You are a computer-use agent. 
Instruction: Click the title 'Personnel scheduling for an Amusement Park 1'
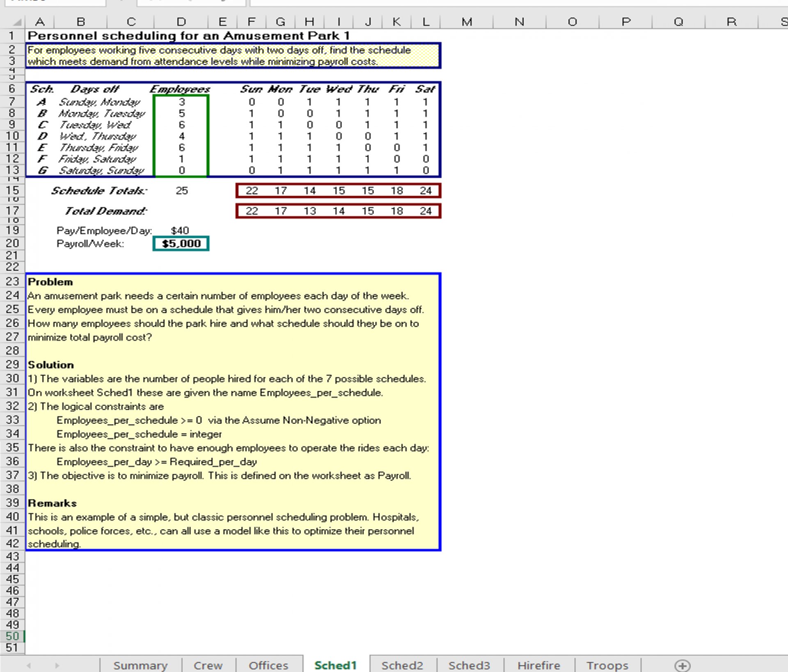(x=188, y=36)
